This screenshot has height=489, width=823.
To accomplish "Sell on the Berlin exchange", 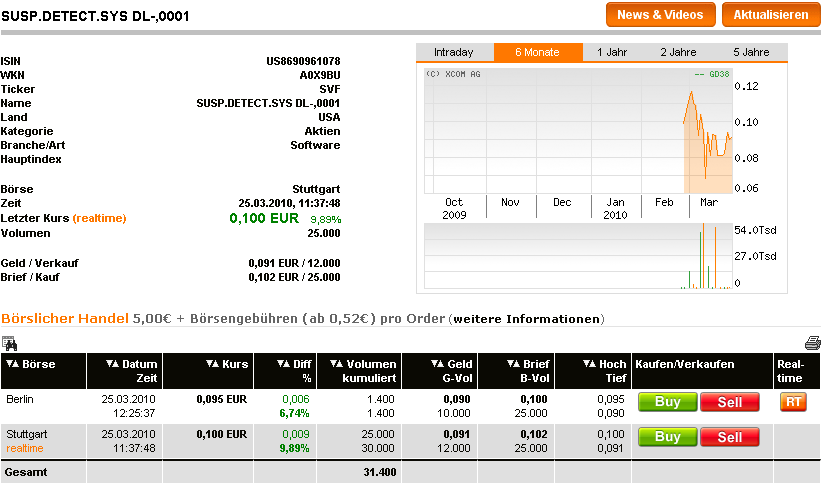I will [730, 402].
